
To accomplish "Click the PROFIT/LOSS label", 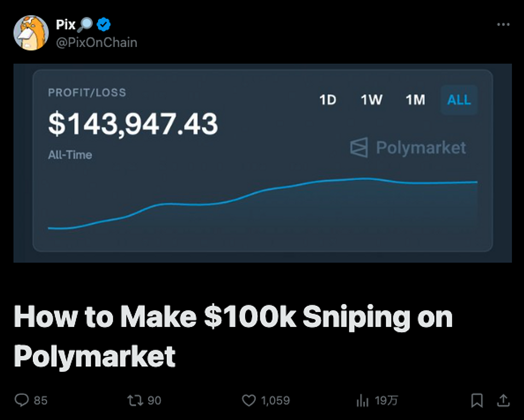I will (x=87, y=92).
